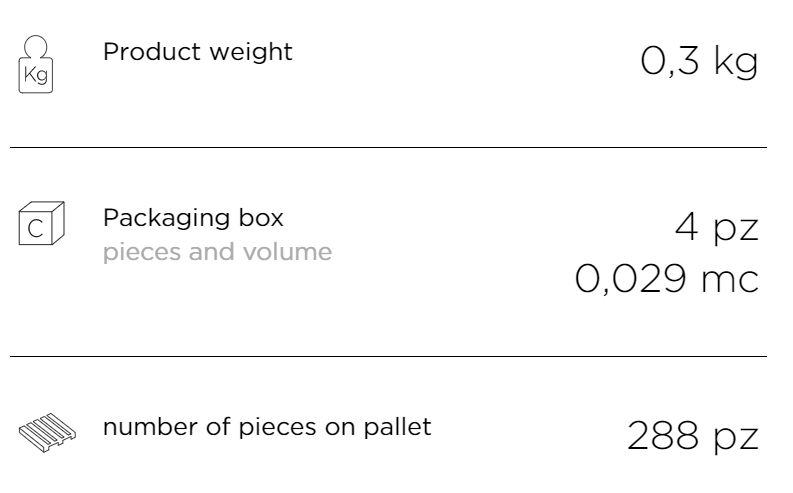Click the number of pieces on pallet label
Screen dimensions: 793x493
[x=267, y=427]
